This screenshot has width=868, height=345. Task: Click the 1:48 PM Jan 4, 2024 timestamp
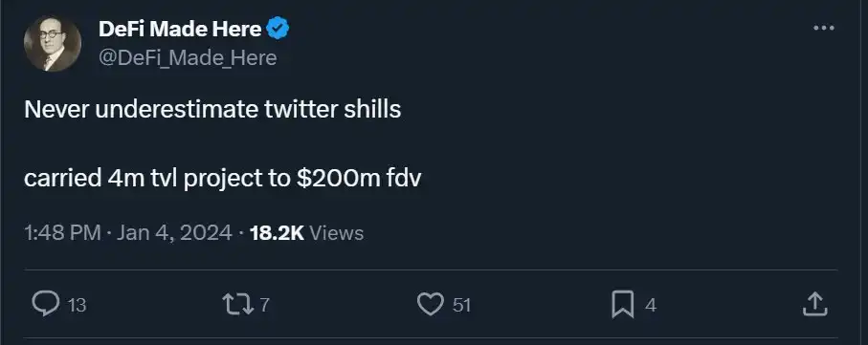(128, 233)
